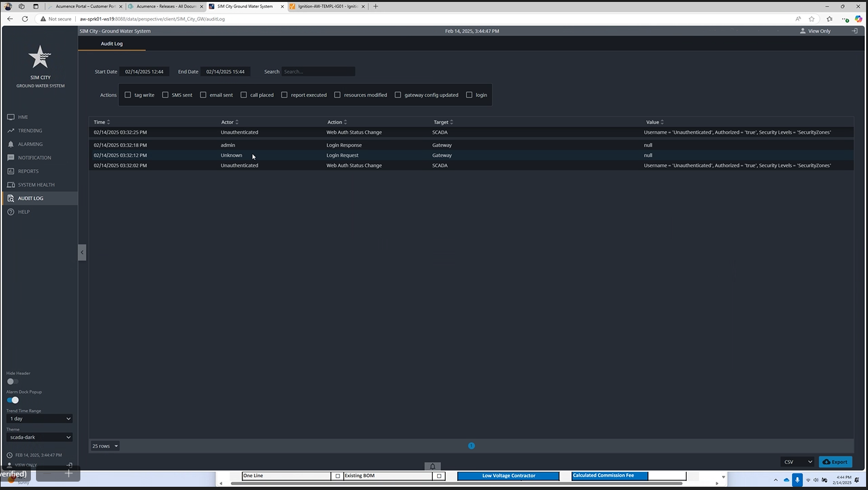Open the Trend Time Range dropdown

point(39,419)
